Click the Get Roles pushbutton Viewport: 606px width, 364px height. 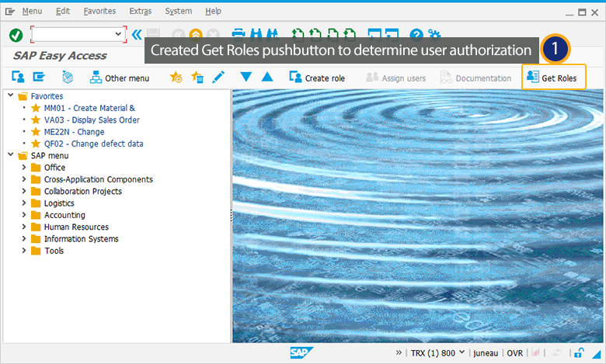[x=553, y=78]
